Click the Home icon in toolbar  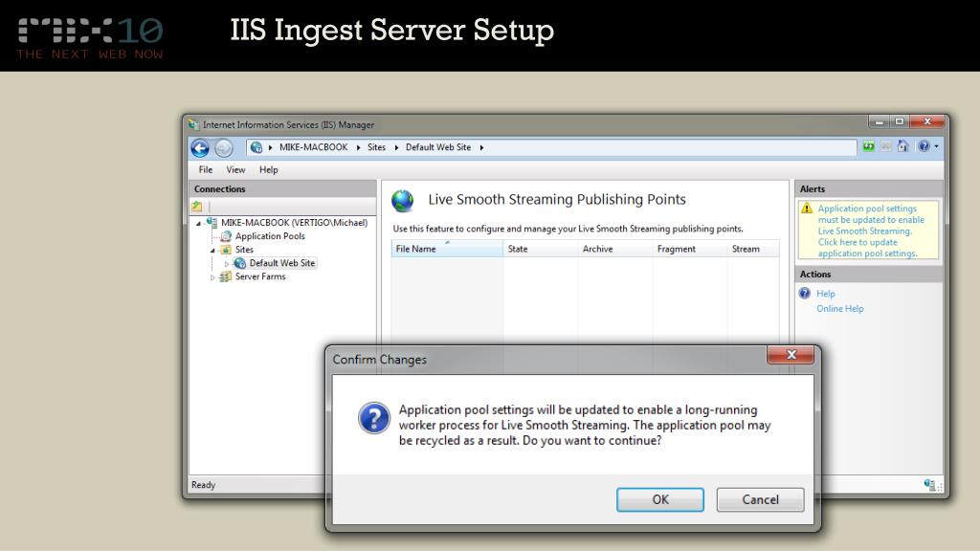click(902, 146)
